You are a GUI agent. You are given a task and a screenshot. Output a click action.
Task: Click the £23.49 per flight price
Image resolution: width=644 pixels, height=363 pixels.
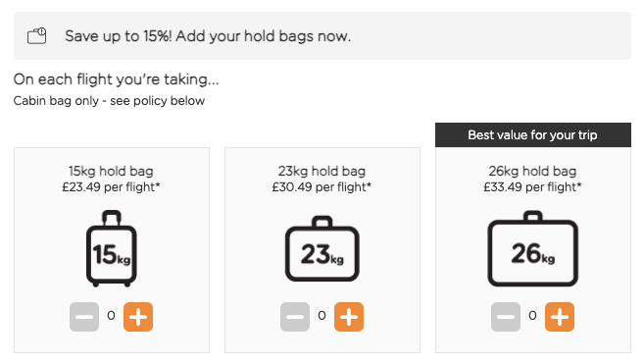tap(111, 187)
